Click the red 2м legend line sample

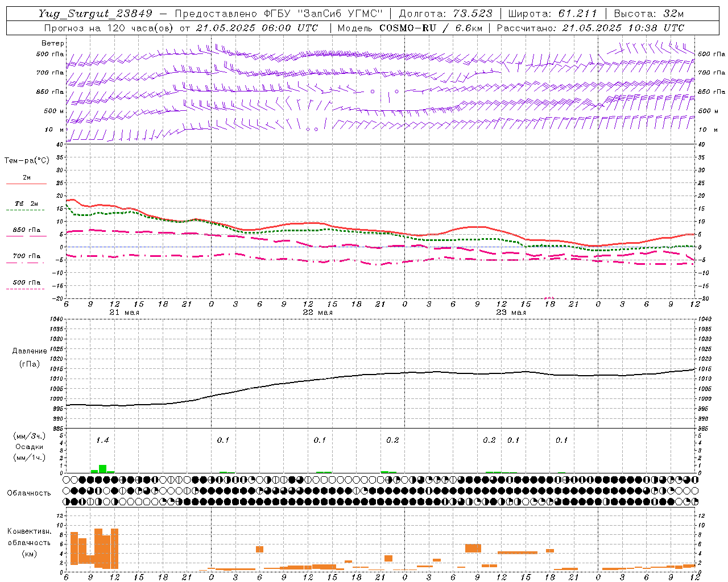pyautogui.click(x=26, y=184)
